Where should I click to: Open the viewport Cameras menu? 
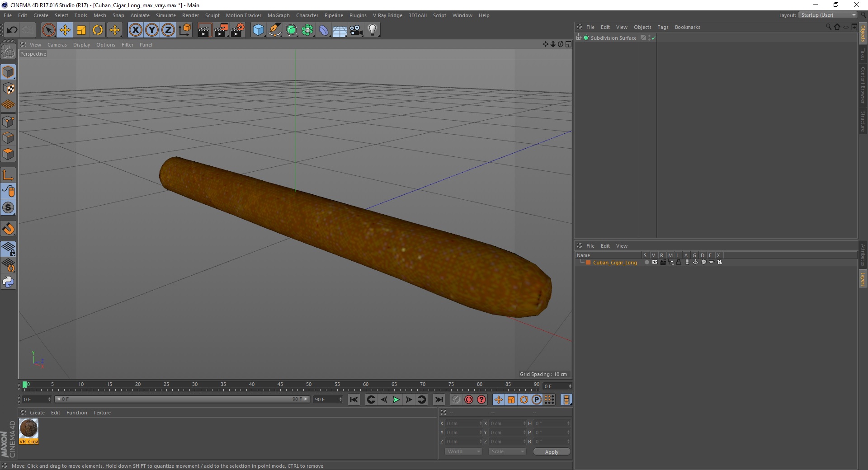point(57,45)
